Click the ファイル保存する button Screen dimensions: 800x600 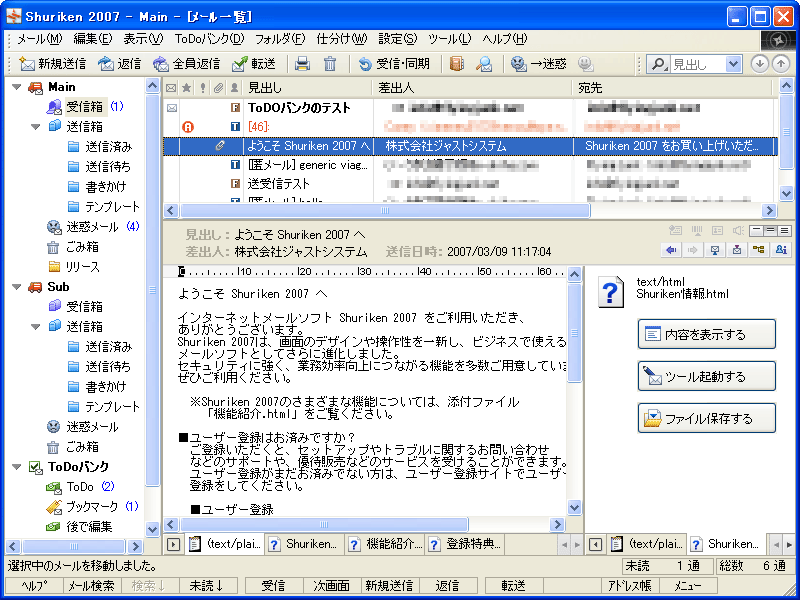tap(707, 418)
